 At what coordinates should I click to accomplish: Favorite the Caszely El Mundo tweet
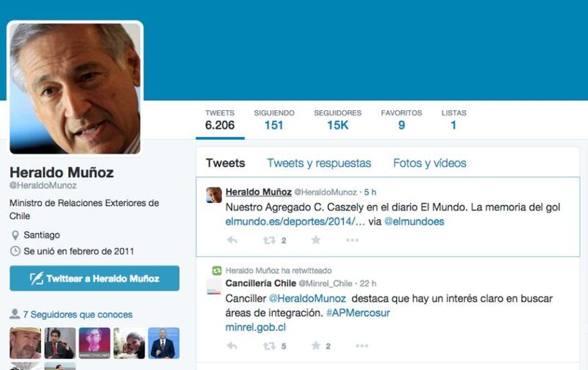tap(316, 240)
